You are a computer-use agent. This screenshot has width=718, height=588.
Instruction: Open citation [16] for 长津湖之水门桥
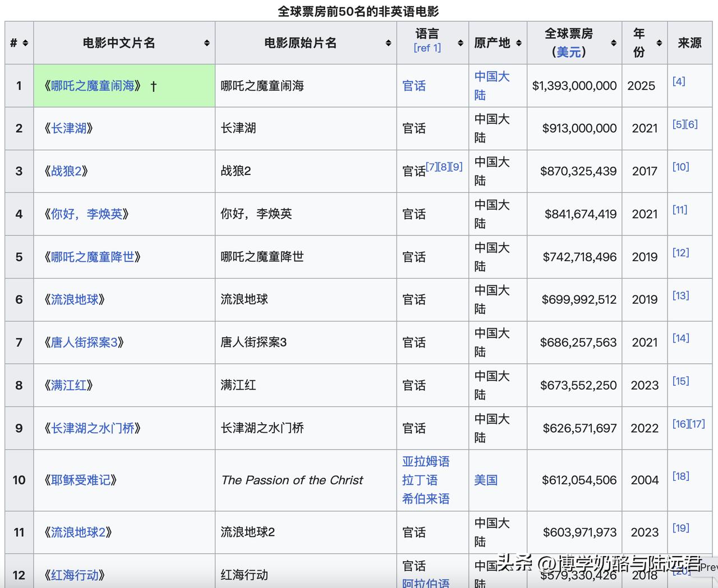pyautogui.click(x=680, y=424)
